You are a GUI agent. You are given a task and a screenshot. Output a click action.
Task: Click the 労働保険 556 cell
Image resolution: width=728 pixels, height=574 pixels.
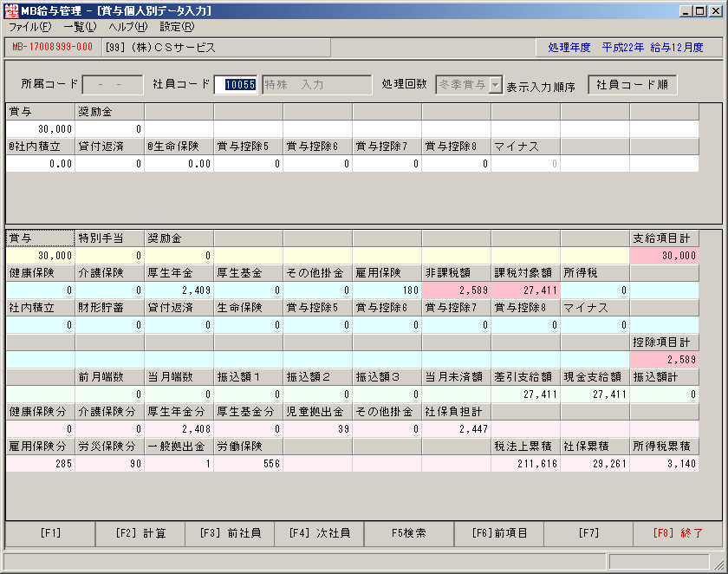click(x=249, y=464)
